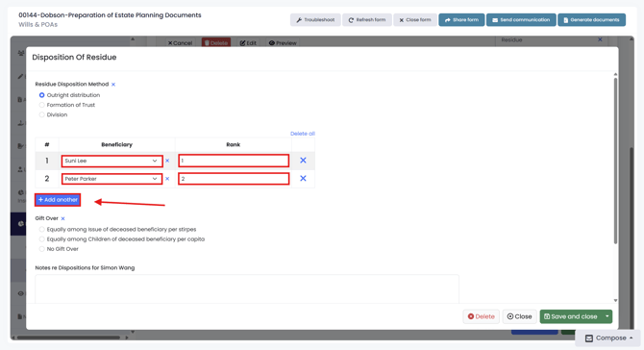Close the Residue panel tab

coord(600,39)
